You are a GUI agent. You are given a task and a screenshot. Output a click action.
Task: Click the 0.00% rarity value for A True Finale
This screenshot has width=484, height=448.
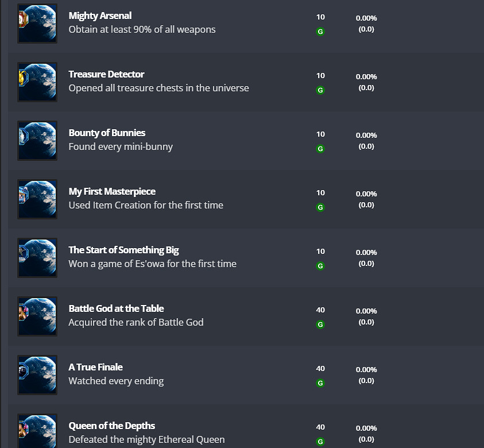coord(366,370)
